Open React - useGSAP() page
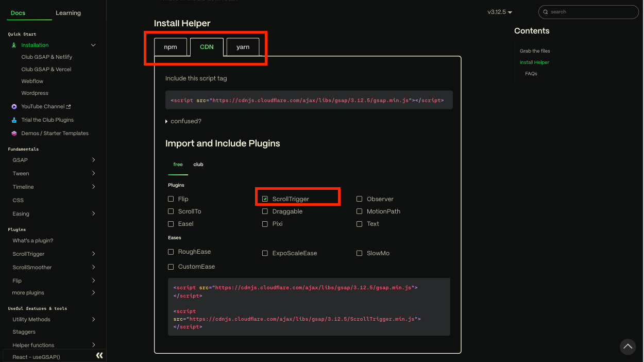The width and height of the screenshot is (644, 362). coord(37,357)
